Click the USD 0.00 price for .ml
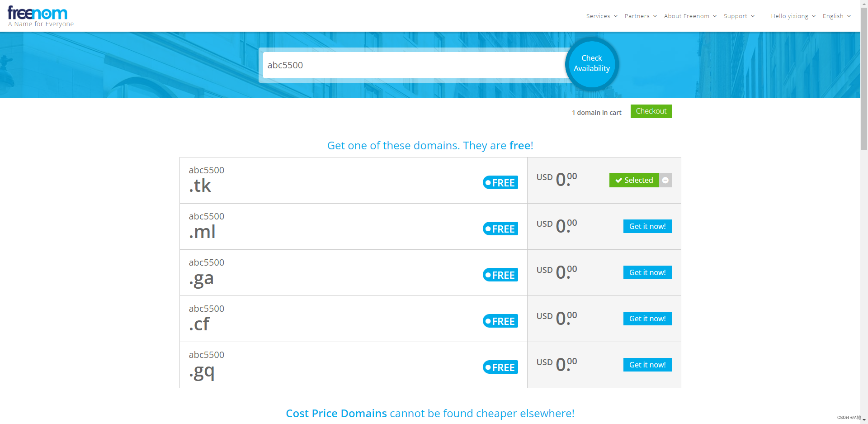The height and width of the screenshot is (424, 868). pyautogui.click(x=557, y=226)
